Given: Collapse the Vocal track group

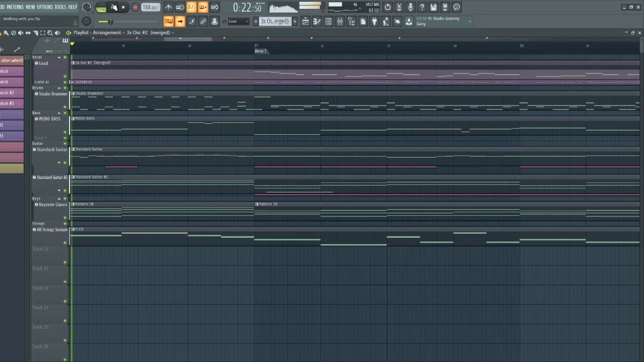Looking at the screenshot, I should [x=59, y=58].
